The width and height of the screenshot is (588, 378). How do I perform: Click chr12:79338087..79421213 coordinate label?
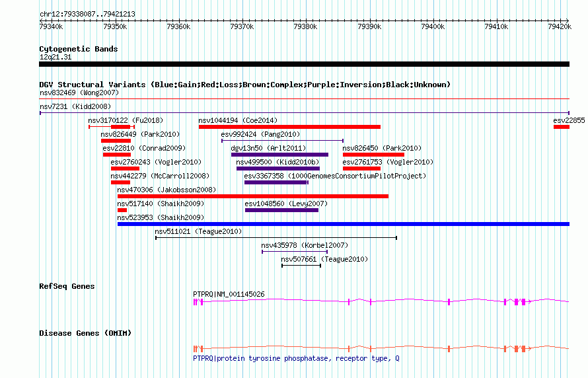(x=87, y=15)
